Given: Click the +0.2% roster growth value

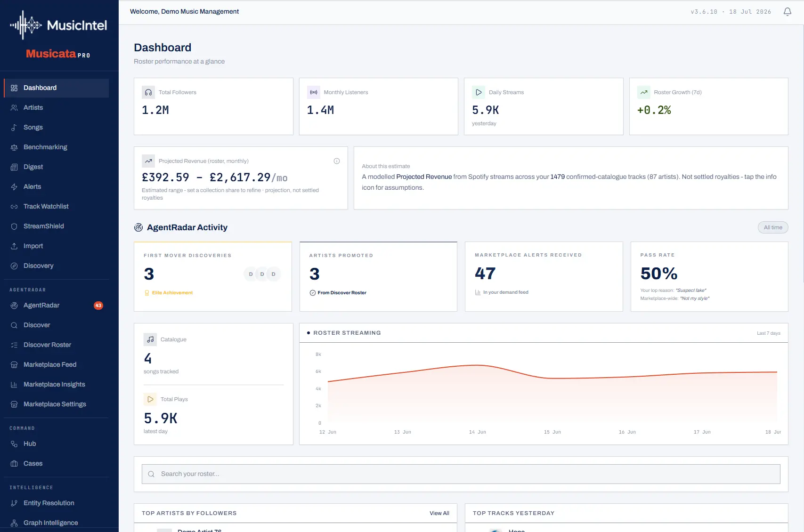Looking at the screenshot, I should pyautogui.click(x=654, y=110).
